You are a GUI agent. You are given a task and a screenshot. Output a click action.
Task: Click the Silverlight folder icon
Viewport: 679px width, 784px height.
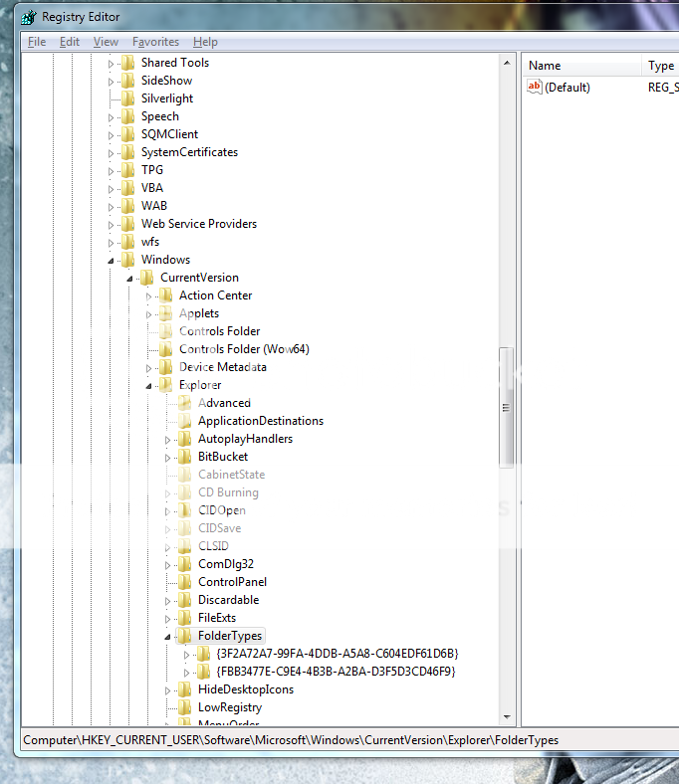[x=128, y=99]
